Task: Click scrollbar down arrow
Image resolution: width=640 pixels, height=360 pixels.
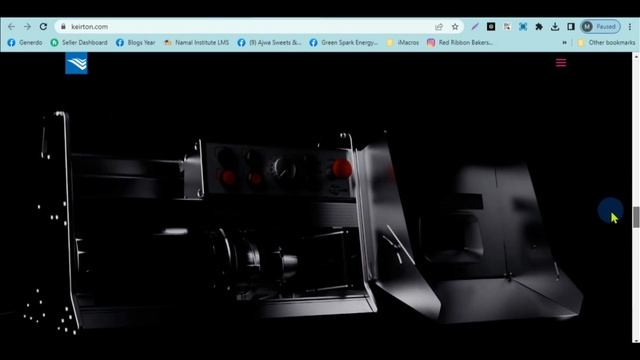Action: tap(636, 340)
